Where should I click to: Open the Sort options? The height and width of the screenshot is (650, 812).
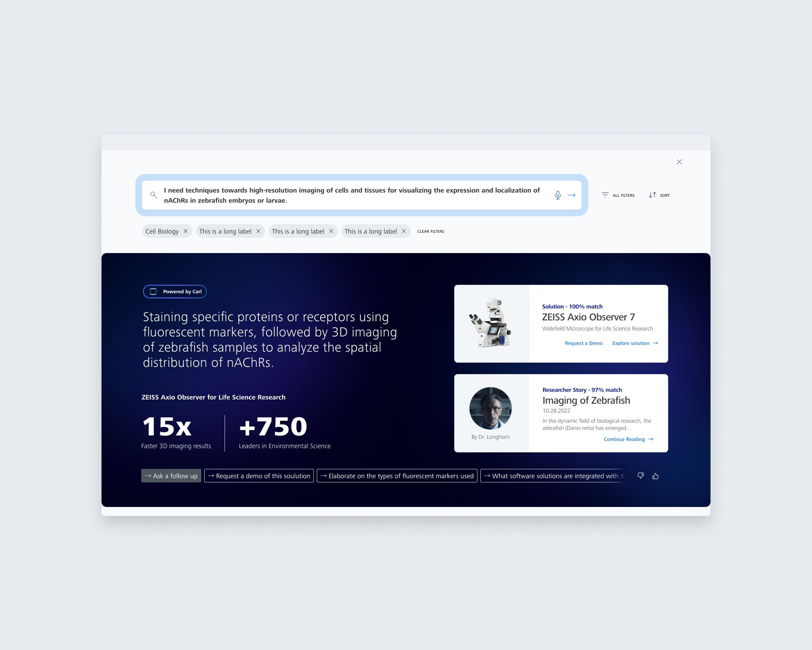click(x=659, y=195)
